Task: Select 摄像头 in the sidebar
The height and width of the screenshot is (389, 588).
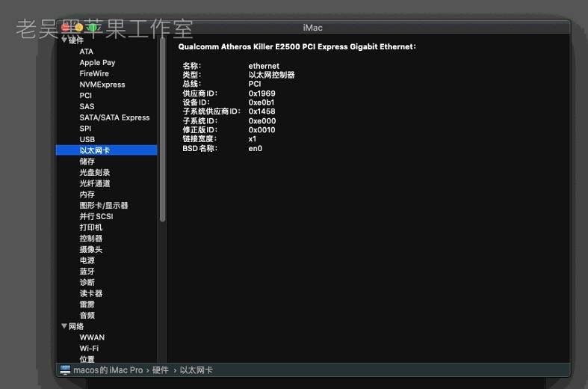Action: 90,249
